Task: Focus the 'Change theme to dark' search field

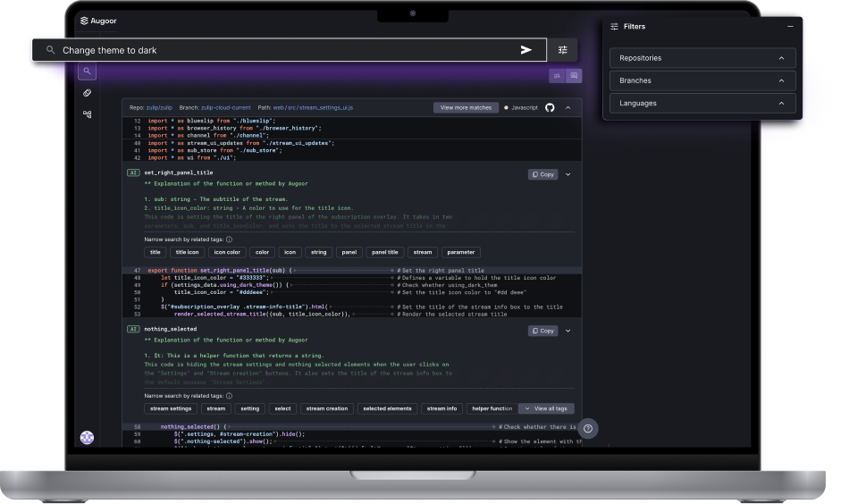Action: click(290, 50)
